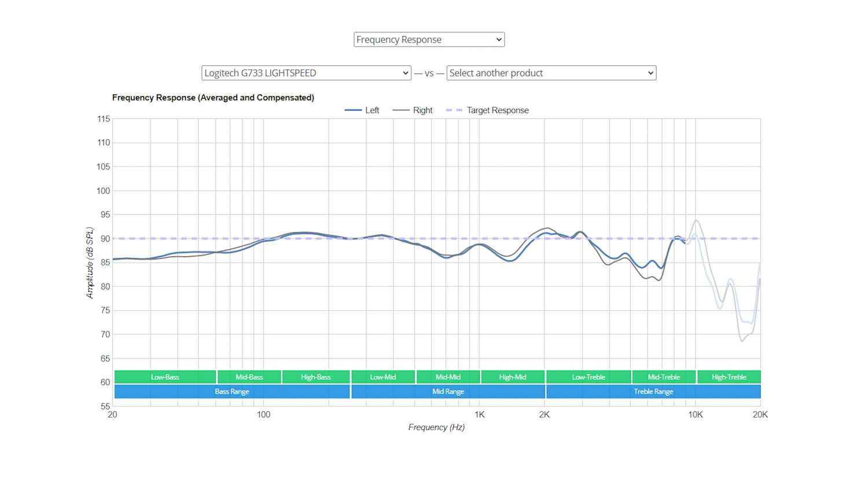This screenshot has width=868, height=488.
Task: Expand the 'Select another product' dropdown
Action: [x=551, y=73]
